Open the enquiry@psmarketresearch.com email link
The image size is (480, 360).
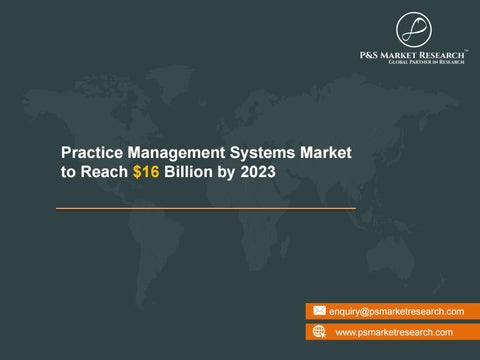pyautogui.click(x=396, y=312)
